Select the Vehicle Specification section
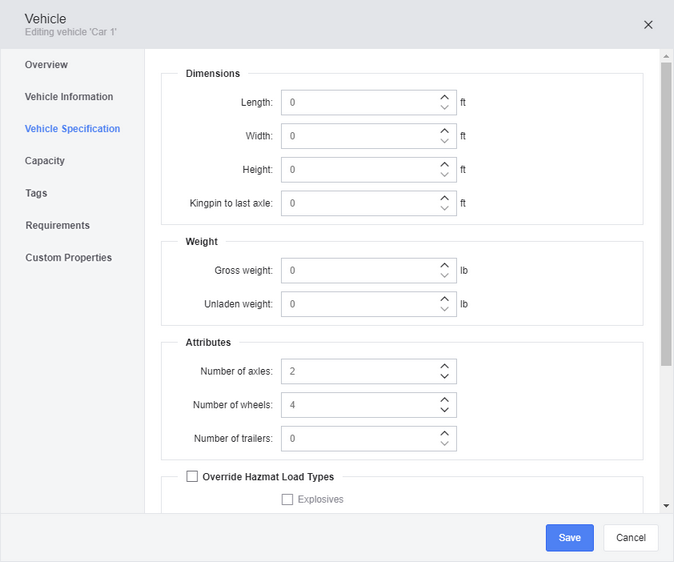Viewport: 674px width, 562px height. [x=72, y=129]
